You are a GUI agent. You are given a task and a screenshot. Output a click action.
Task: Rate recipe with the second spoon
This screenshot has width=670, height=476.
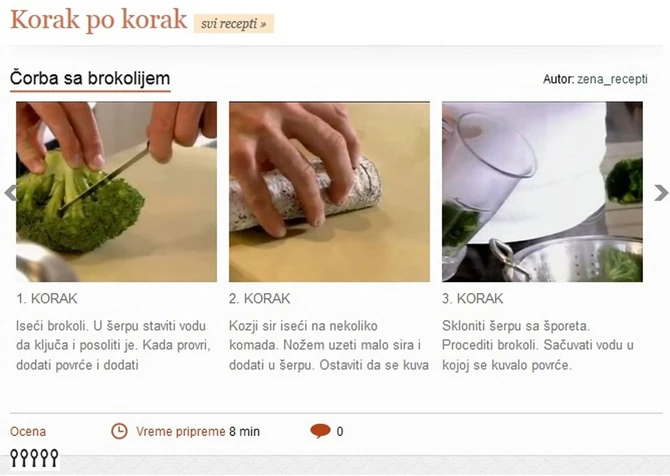click(24, 458)
